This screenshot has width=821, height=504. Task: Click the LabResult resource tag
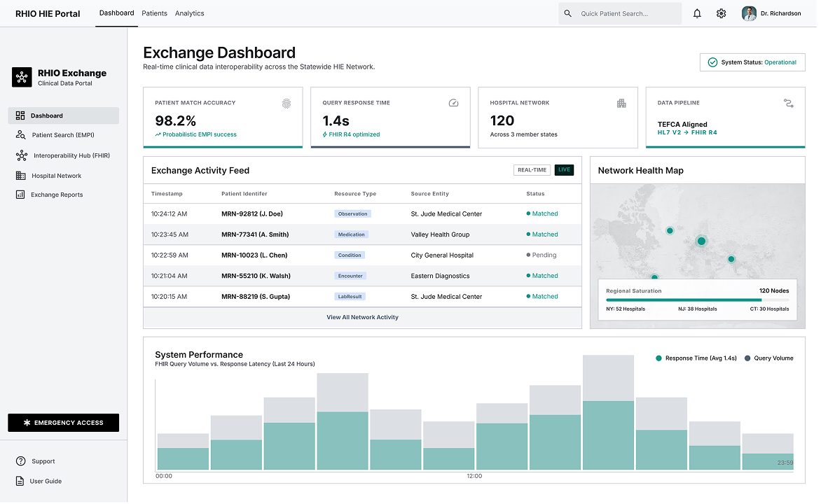pos(352,297)
